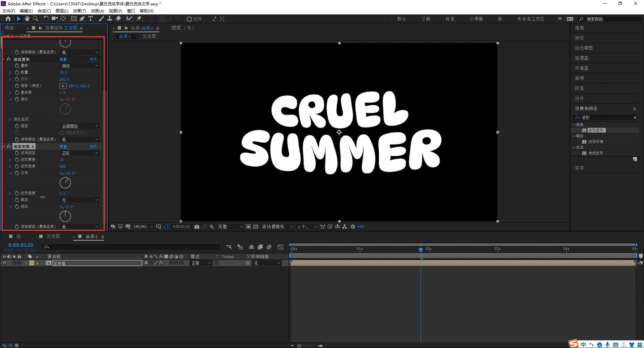Screen dimensions: 644x348
Task: Open the 效果(T) menu
Action: point(79,11)
